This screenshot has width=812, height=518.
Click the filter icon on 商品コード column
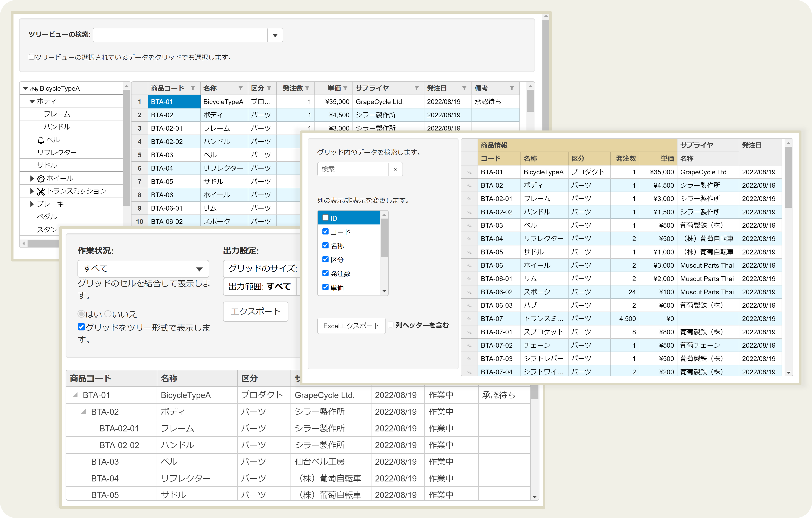[x=193, y=88]
